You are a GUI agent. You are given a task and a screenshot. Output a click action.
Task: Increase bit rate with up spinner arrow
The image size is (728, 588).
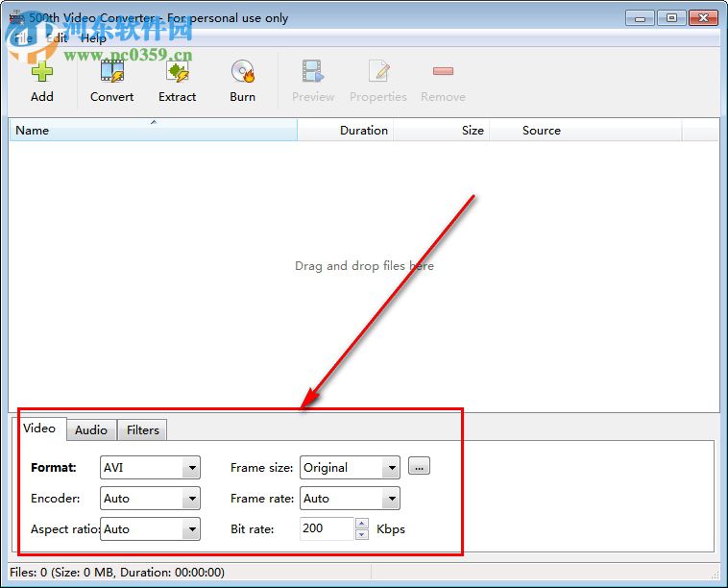[x=362, y=523]
